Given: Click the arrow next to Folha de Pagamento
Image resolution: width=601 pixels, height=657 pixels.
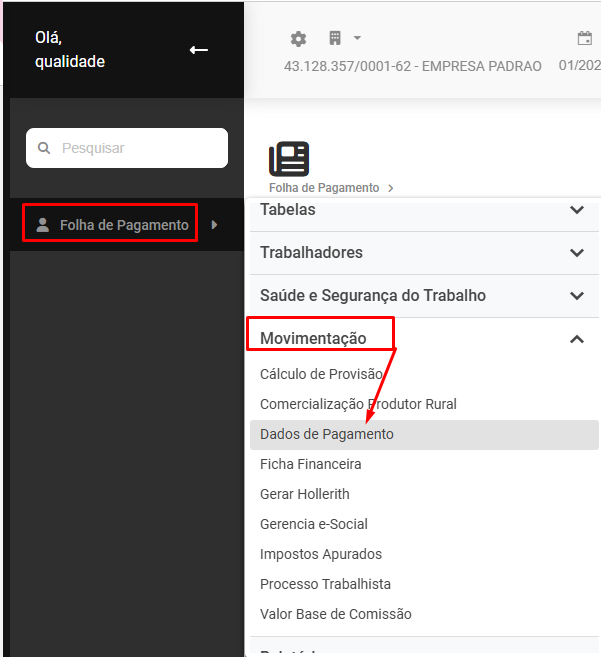Looking at the screenshot, I should 214,225.
